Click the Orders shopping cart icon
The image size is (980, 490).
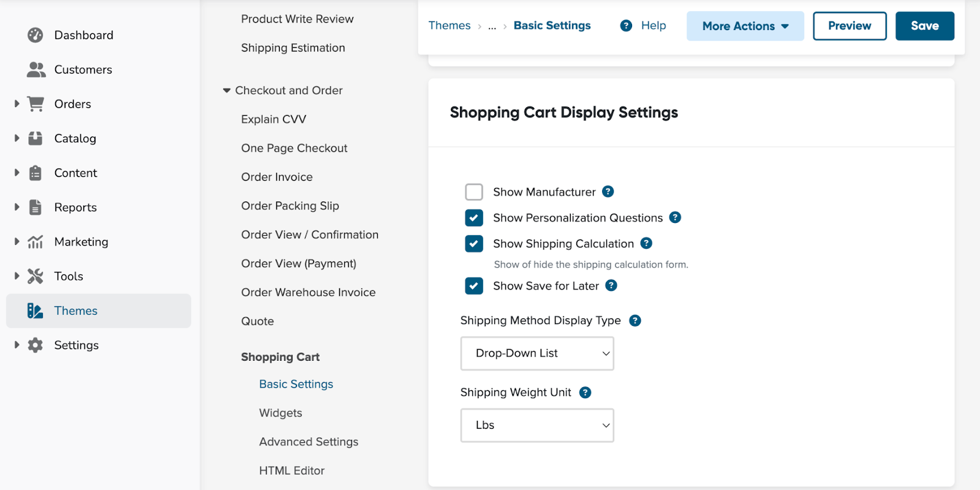(x=36, y=104)
